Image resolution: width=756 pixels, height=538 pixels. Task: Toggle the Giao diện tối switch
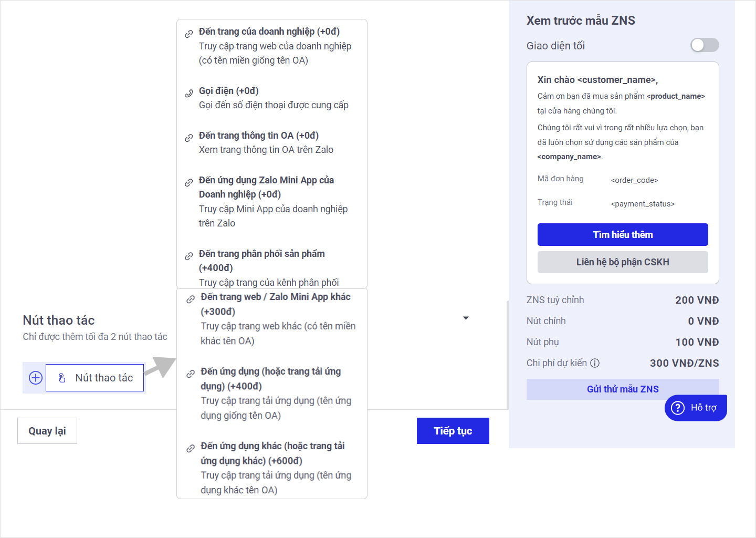(x=704, y=45)
